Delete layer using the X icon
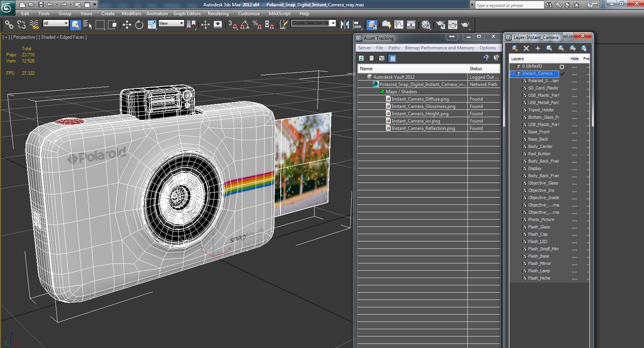This screenshot has width=644, height=348. pyautogui.click(x=526, y=48)
